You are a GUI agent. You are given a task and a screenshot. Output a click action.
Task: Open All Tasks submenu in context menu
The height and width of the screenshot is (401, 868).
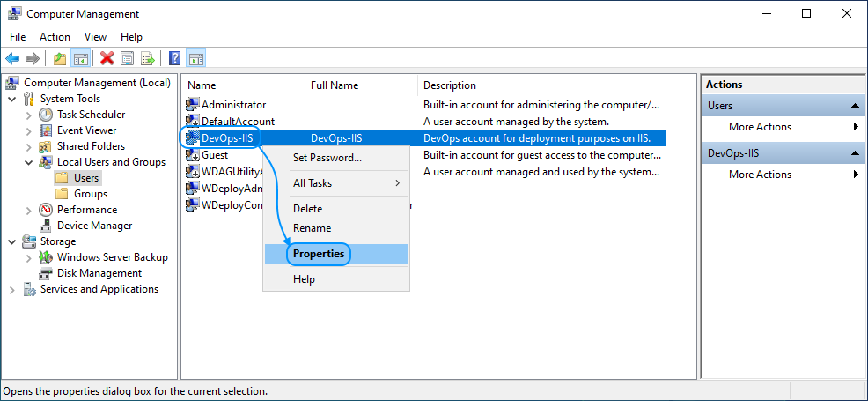click(336, 183)
